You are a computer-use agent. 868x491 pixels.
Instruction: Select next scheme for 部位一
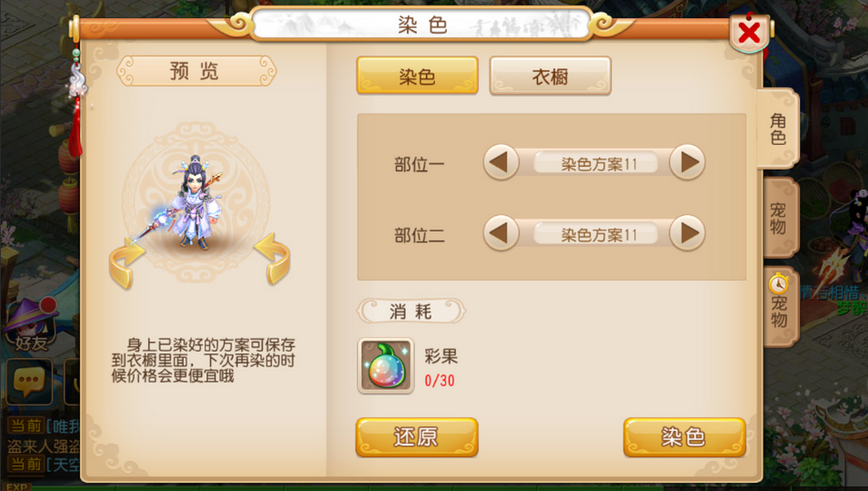point(687,163)
